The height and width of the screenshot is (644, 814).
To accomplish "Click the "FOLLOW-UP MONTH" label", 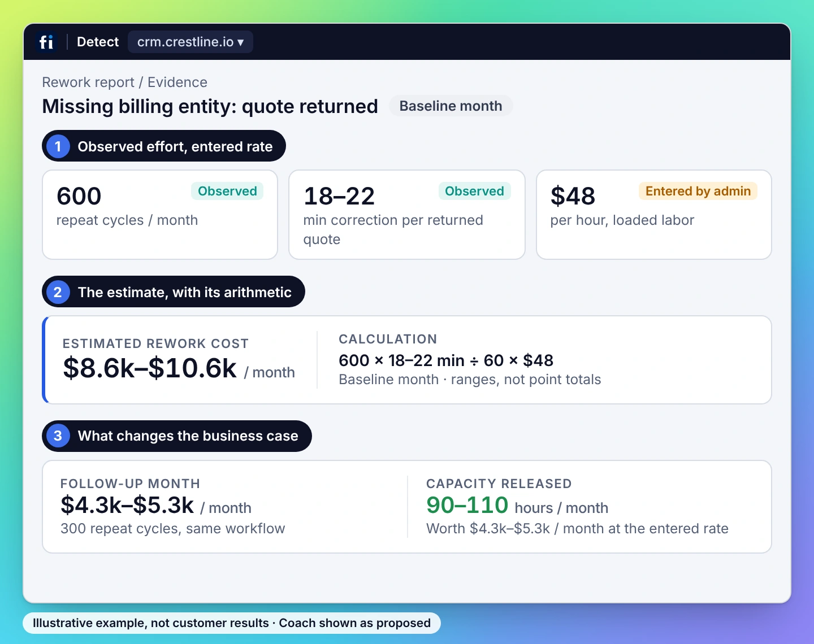I will click(130, 484).
